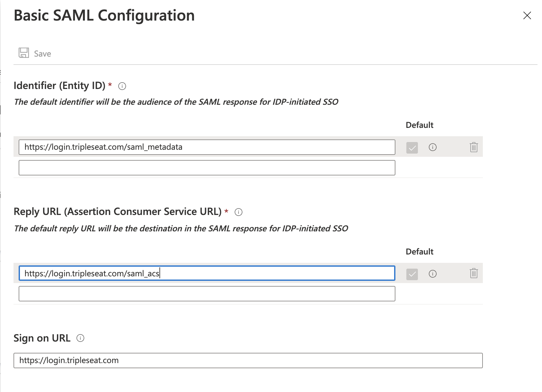Click the Sign on URL input field
Viewport: 542px width, 392px height.
tap(248, 361)
